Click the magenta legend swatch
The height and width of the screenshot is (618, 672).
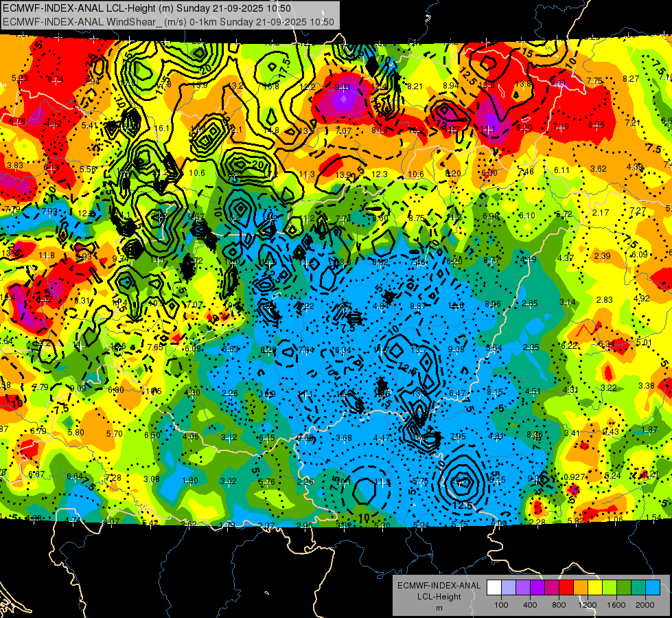[x=552, y=588]
